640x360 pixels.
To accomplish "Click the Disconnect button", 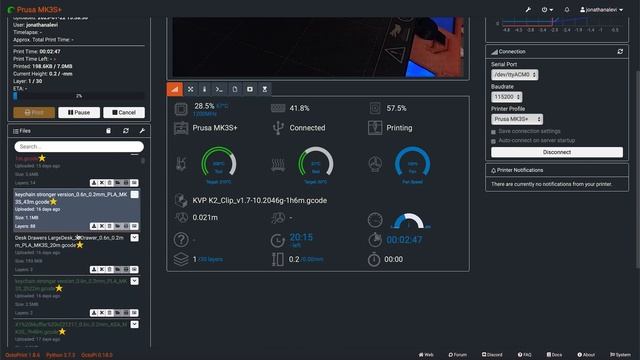I will click(557, 152).
